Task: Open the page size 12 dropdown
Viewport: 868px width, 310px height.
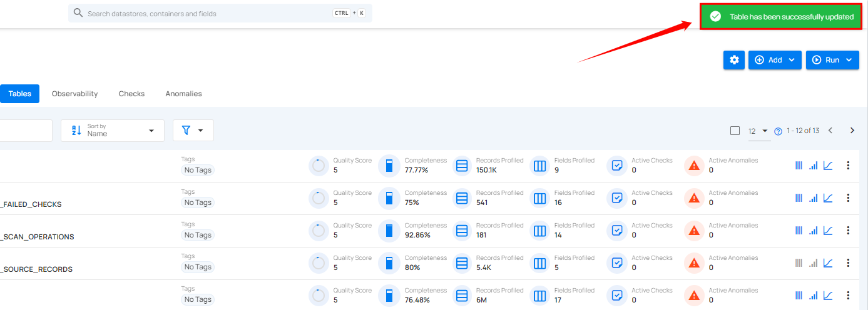Action: click(758, 131)
